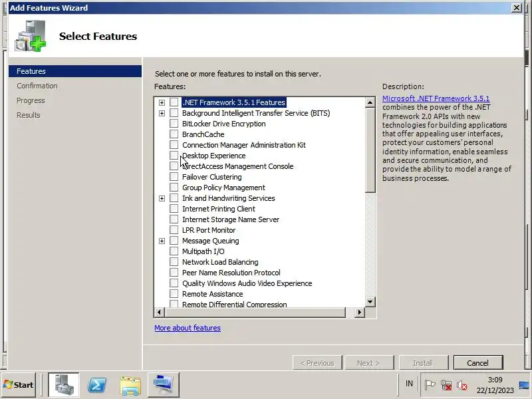Tick Quality Windows Audio Video Experience checkbox
532x399 pixels.
click(174, 283)
